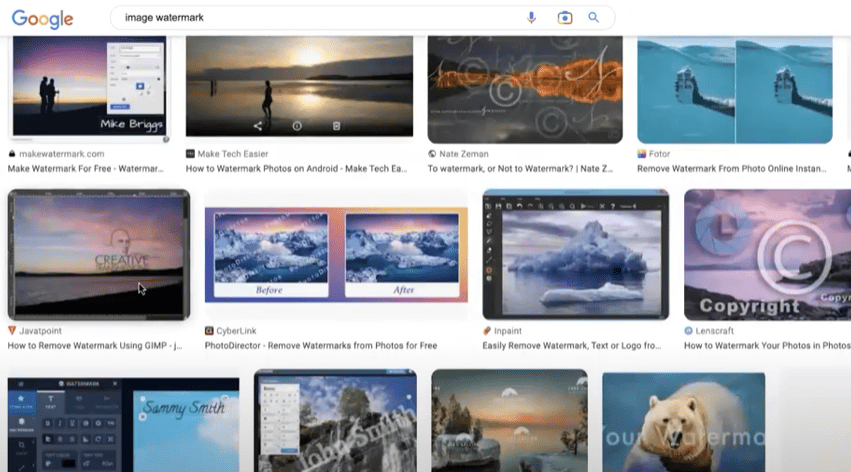
Task: Open search by image camera icon
Action: 564,17
